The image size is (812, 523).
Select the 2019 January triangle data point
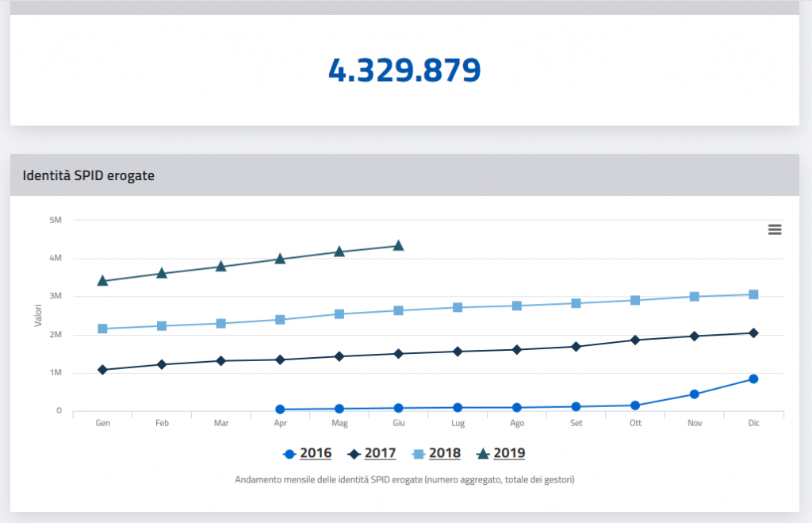click(102, 281)
